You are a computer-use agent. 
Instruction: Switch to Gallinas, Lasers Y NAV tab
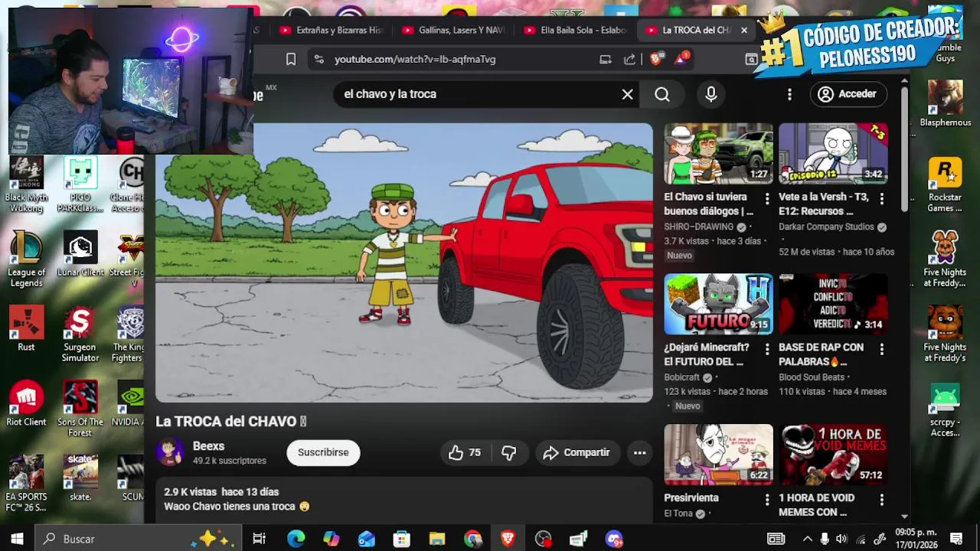point(452,31)
